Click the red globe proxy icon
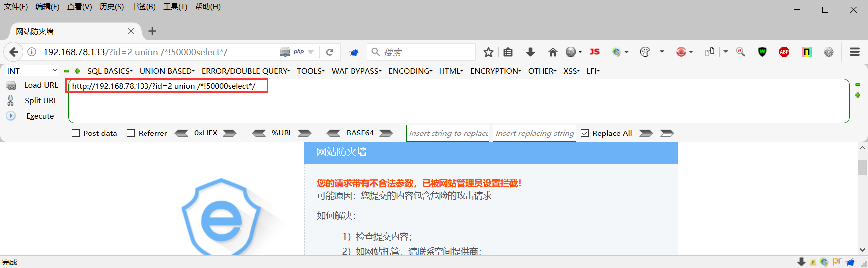Image resolution: width=868 pixels, height=268 pixels. click(x=681, y=52)
